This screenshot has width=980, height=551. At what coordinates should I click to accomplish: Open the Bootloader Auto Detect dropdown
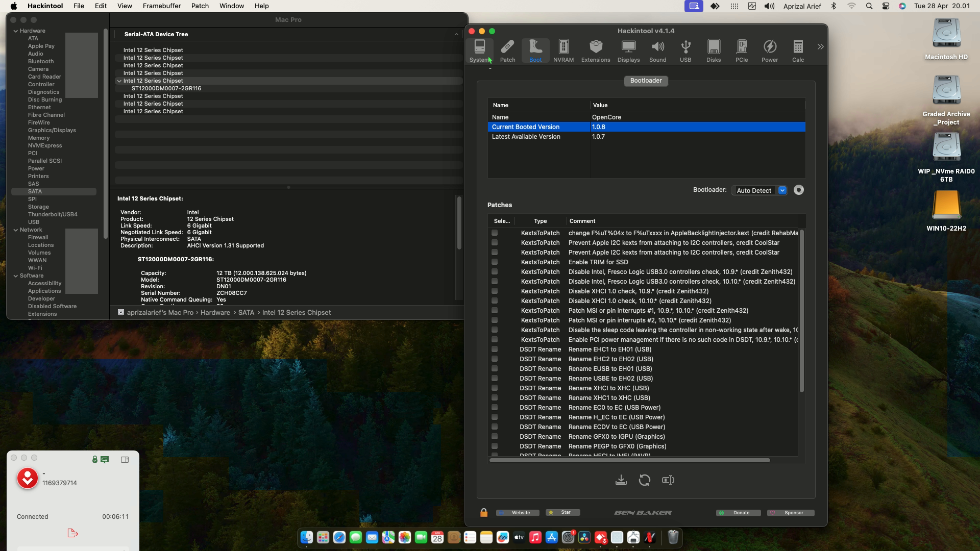759,190
